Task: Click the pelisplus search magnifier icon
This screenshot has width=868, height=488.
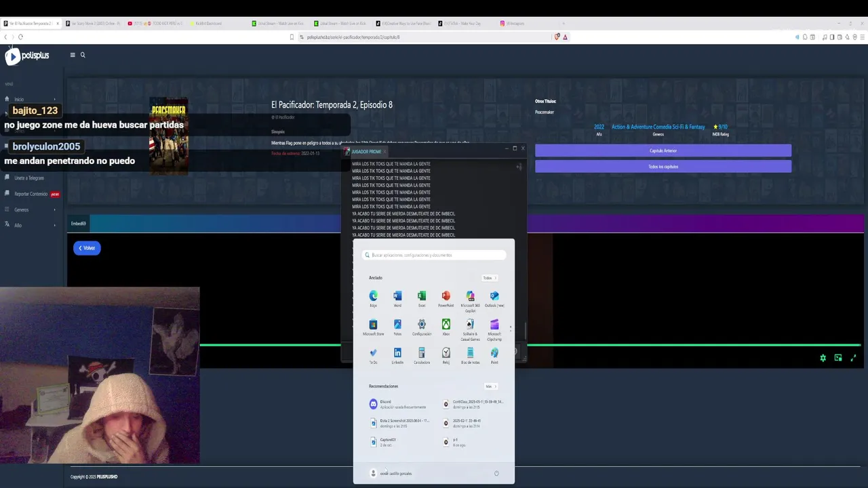Action: (83, 55)
